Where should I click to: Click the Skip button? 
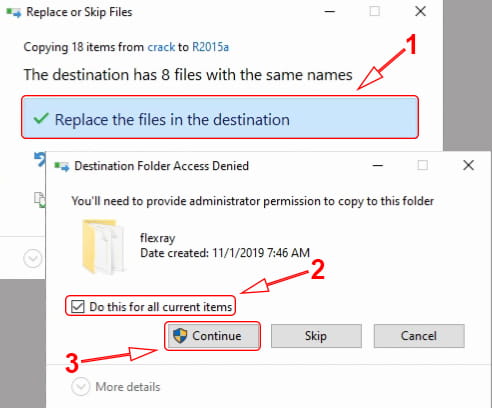point(316,336)
